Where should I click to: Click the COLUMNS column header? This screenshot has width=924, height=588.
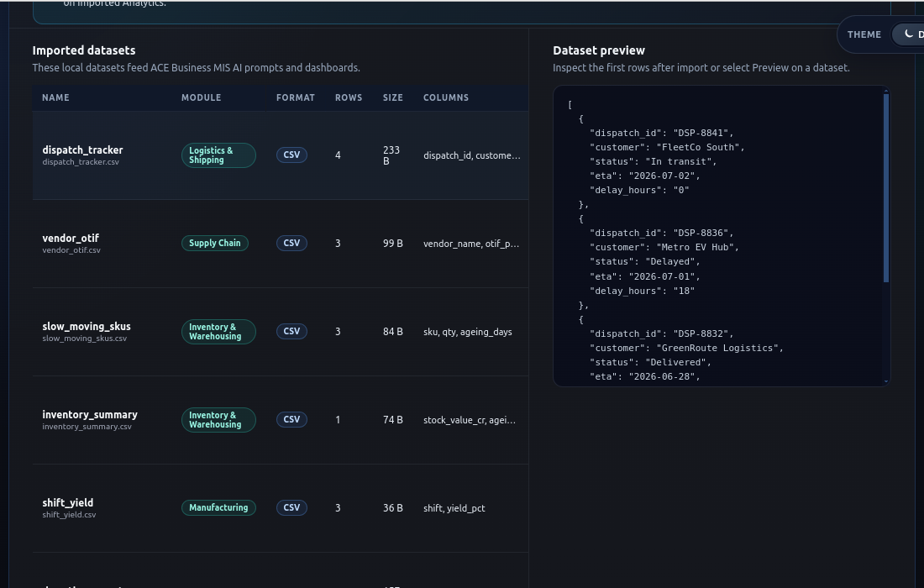[x=445, y=97]
